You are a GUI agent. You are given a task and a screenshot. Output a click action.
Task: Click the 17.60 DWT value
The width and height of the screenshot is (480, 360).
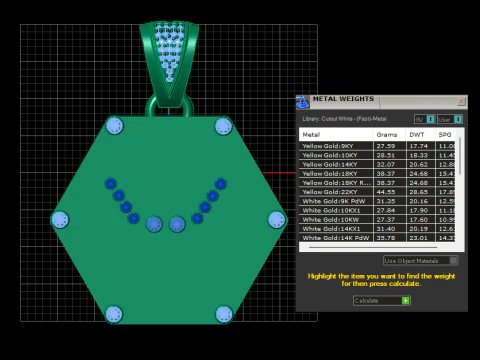pyautogui.click(x=419, y=220)
